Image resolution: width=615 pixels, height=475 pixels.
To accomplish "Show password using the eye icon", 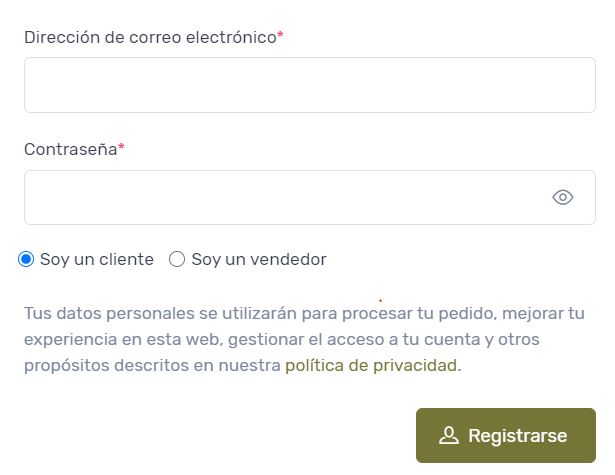I will (562, 197).
